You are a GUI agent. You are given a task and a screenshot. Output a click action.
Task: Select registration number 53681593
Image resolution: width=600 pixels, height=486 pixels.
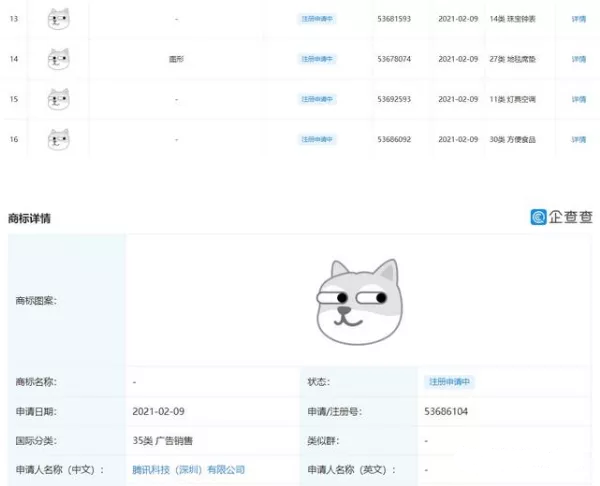click(394, 19)
